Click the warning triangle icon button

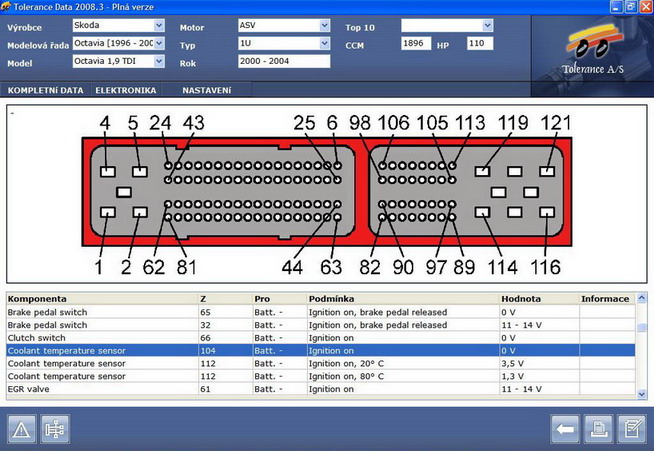pos(22,429)
